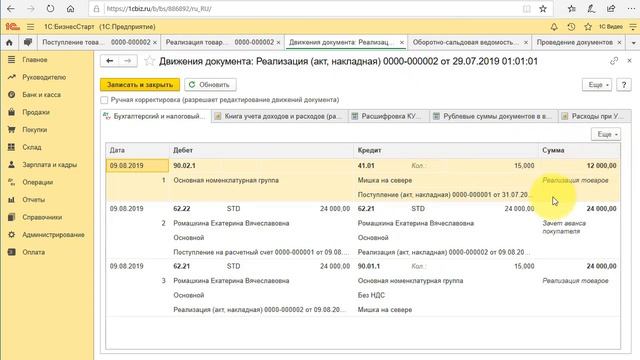Open the Покупки section

click(35, 130)
